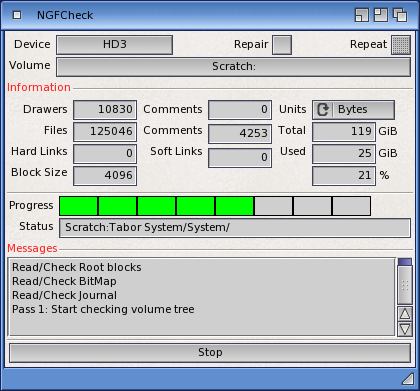Click the iconify gadget in title bar
Viewport: 420px width, 391px height.
pos(362,15)
